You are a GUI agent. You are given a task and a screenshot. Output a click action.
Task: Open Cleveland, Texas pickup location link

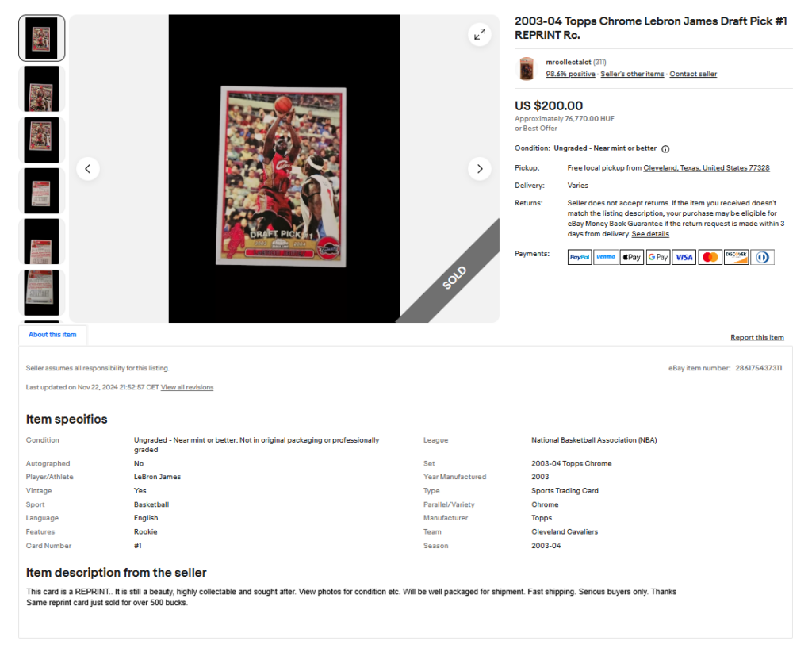707,168
